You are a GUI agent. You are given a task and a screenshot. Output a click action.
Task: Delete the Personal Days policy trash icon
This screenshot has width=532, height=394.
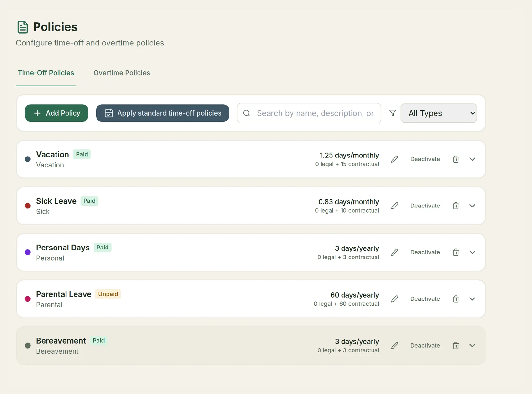point(455,252)
